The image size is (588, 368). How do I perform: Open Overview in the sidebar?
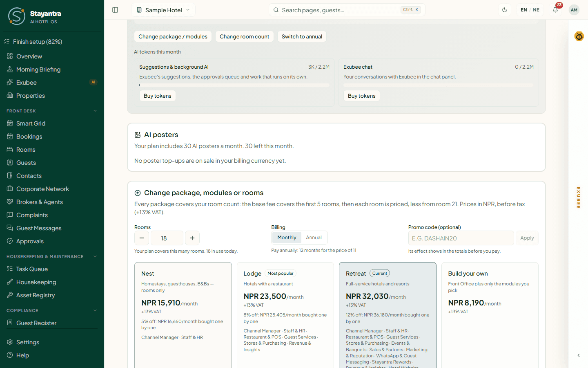click(x=52, y=56)
